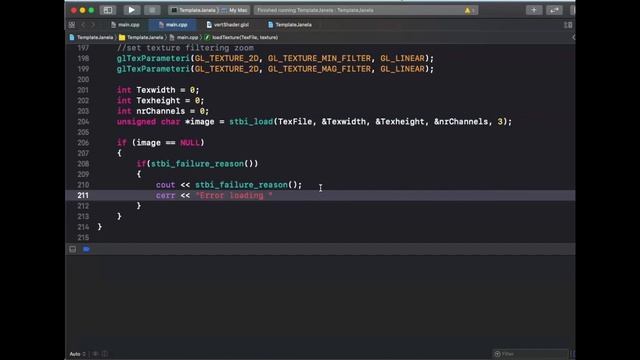This screenshot has height=360, width=640.
Task: Click main.cpp in the breadcrumb path
Action: tap(184, 38)
